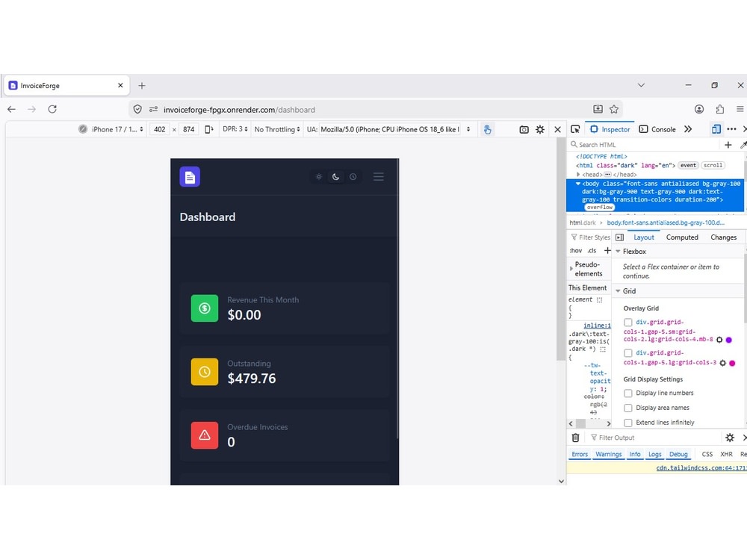Switch to Console tab
Image resolution: width=747 pixels, height=560 pixels.
(x=657, y=129)
